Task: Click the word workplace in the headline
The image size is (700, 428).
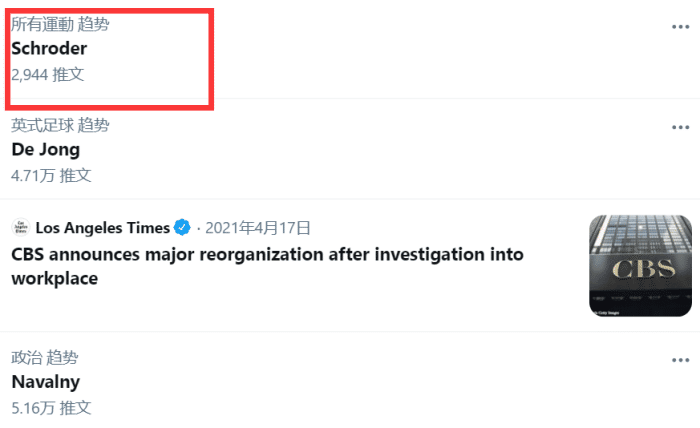Action: click(x=54, y=279)
